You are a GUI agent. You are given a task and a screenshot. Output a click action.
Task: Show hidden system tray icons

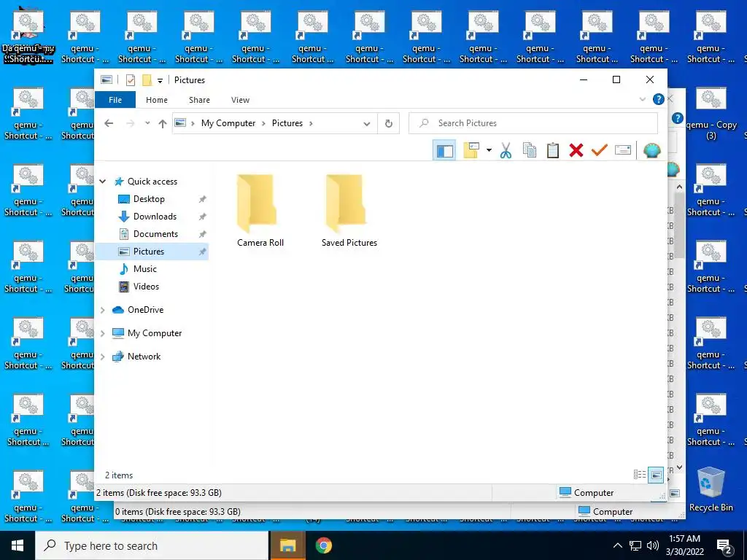617,545
